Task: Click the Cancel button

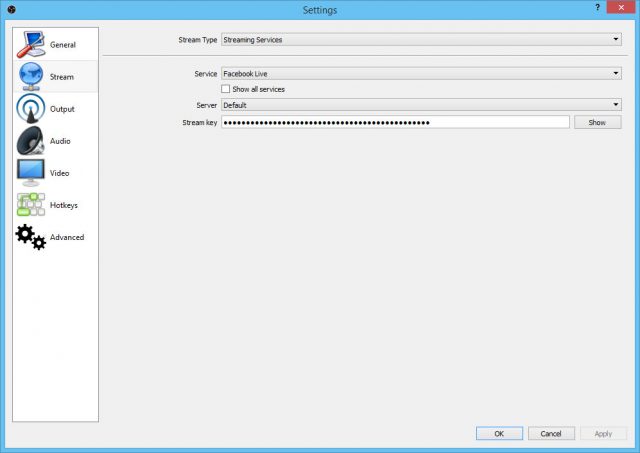Action: [x=551, y=434]
